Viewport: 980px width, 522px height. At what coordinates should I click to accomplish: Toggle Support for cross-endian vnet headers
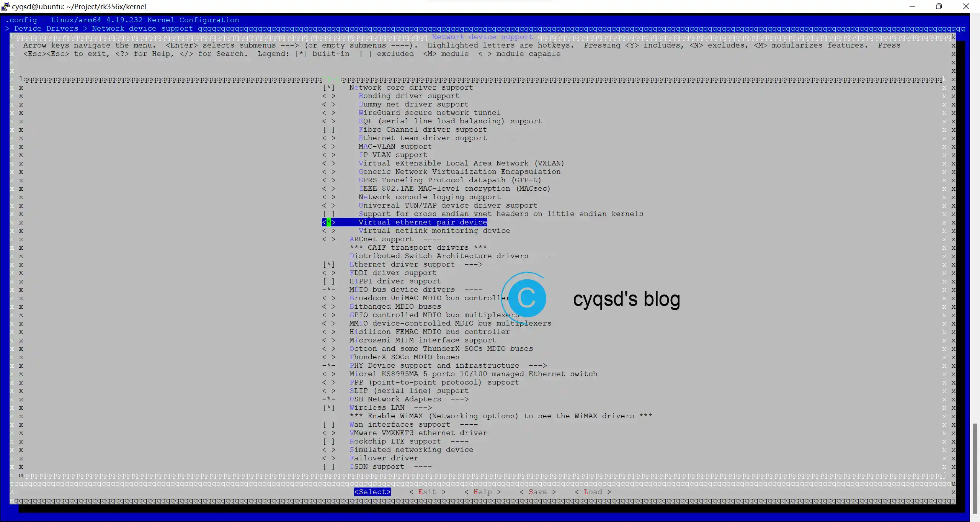tap(328, 213)
